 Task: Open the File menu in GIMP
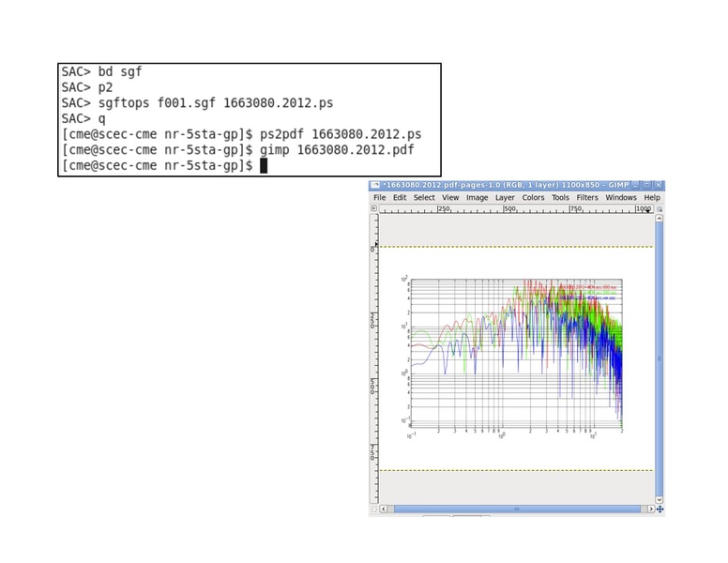click(380, 198)
